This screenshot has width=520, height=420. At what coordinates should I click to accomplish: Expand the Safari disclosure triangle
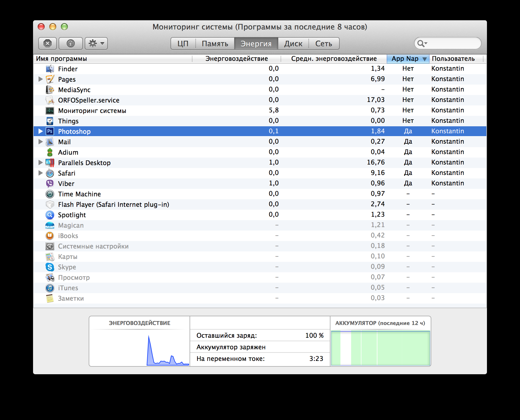point(41,173)
